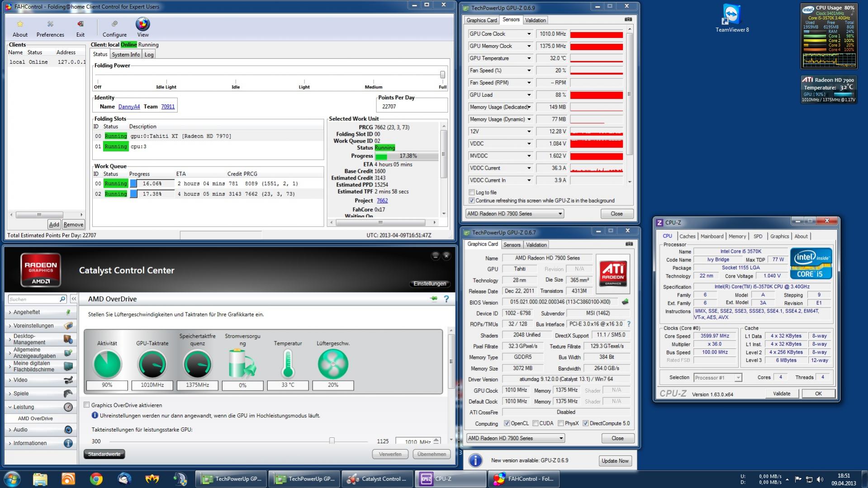Viewport: 868px width, 488px height.
Task: Open Bus Interface help question mark
Action: (x=629, y=324)
